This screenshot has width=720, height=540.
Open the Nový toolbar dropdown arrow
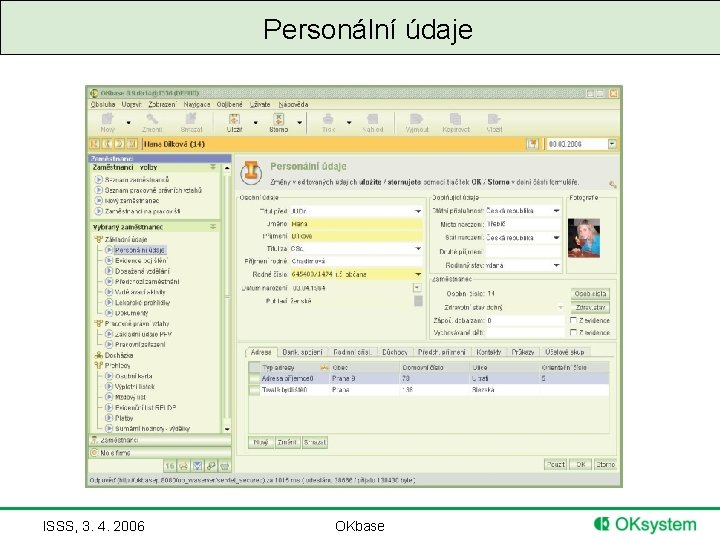129,123
